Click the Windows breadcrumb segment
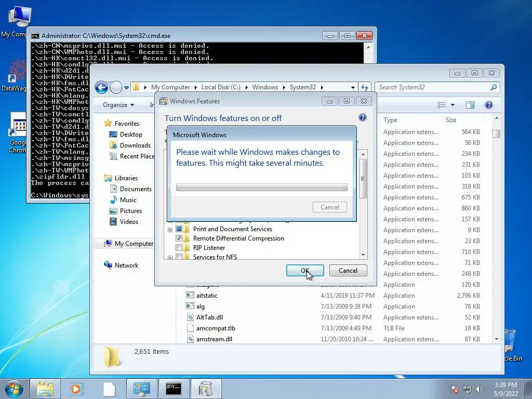Screen dimensions: 532x399 pyautogui.click(x=265, y=87)
